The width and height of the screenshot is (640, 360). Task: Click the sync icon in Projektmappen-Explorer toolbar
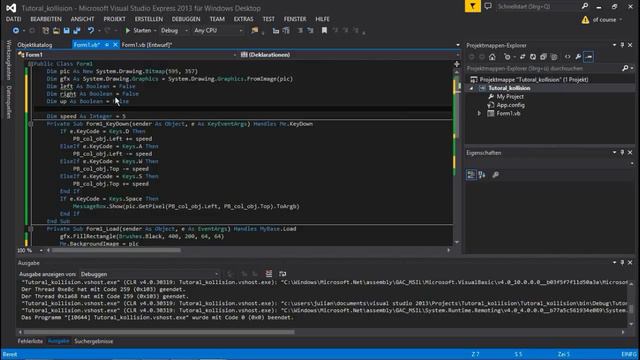pyautogui.click(x=522, y=57)
